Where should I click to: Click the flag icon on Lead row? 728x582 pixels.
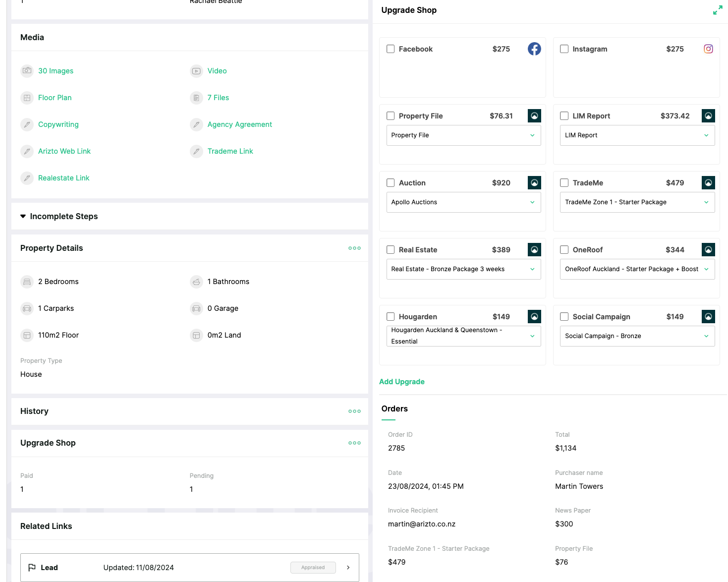32,568
